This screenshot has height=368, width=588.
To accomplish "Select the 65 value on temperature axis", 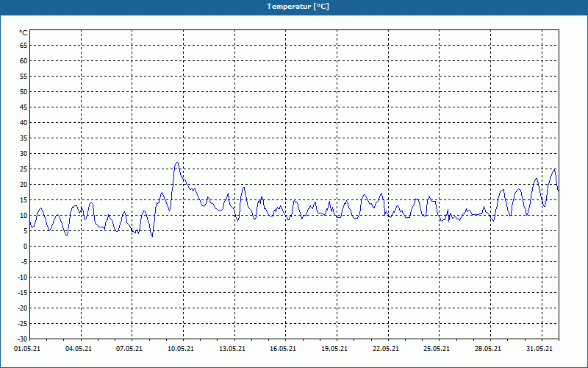I will [x=24, y=46].
